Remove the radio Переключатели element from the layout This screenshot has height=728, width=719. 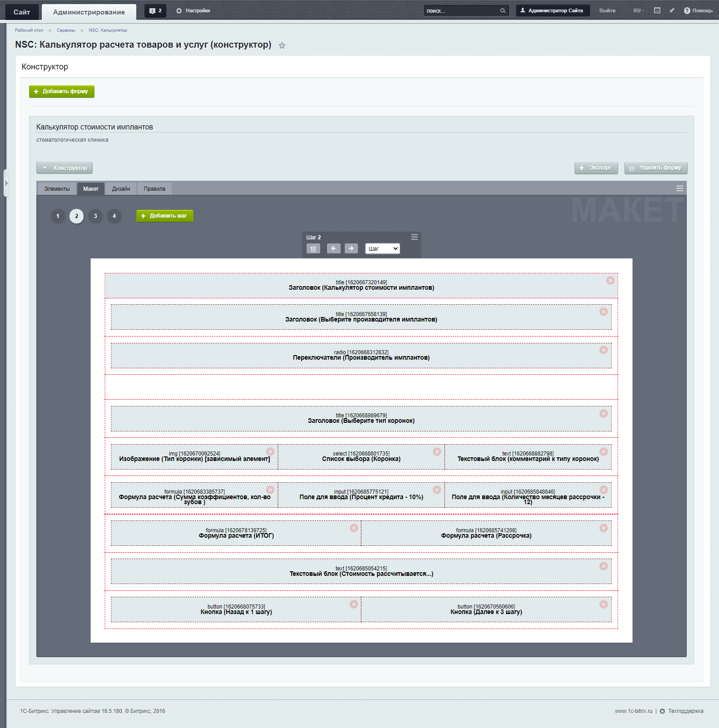[x=603, y=350]
